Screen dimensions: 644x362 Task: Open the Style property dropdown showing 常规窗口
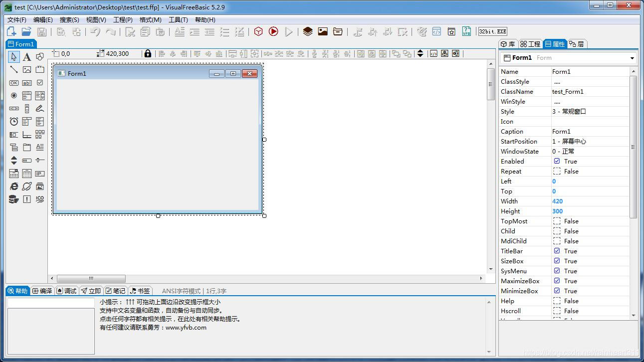pos(591,111)
